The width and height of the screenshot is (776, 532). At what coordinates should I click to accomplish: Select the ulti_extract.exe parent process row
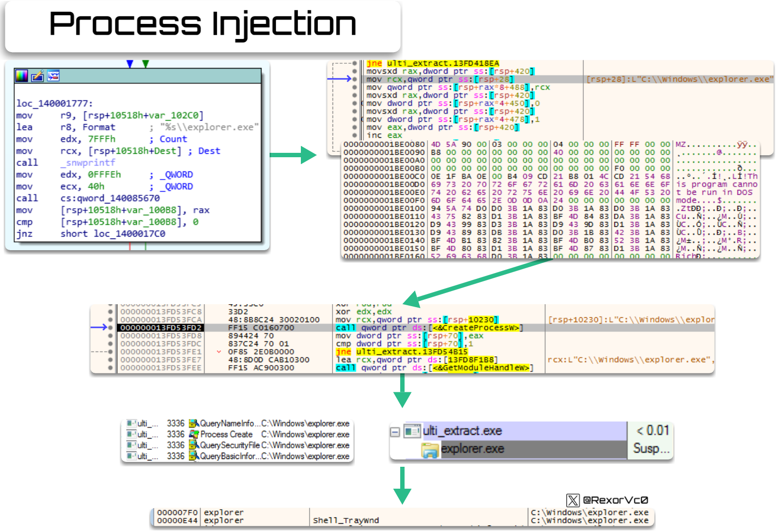[x=516, y=431]
